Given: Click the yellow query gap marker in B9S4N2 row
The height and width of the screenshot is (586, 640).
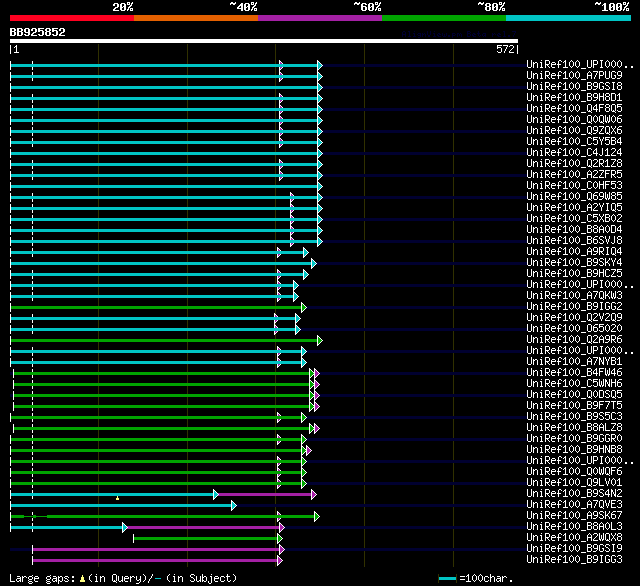Looking at the screenshot, I should pyautogui.click(x=118, y=498).
